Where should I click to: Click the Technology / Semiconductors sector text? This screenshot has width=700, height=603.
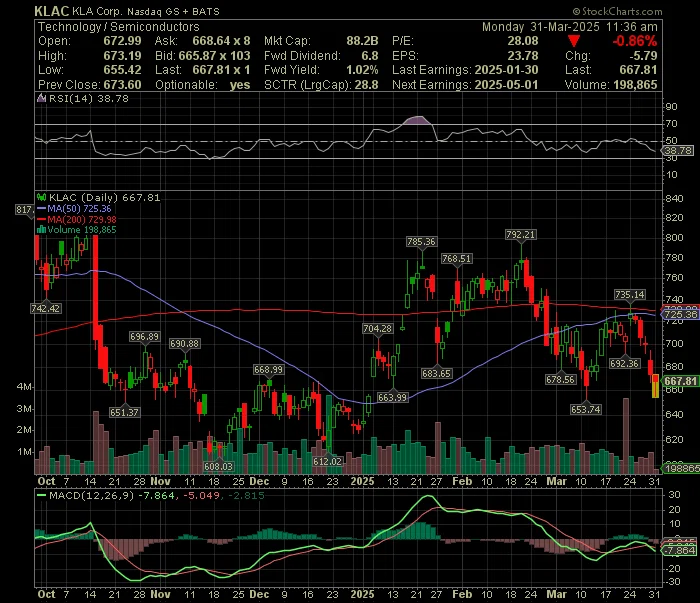coord(119,27)
